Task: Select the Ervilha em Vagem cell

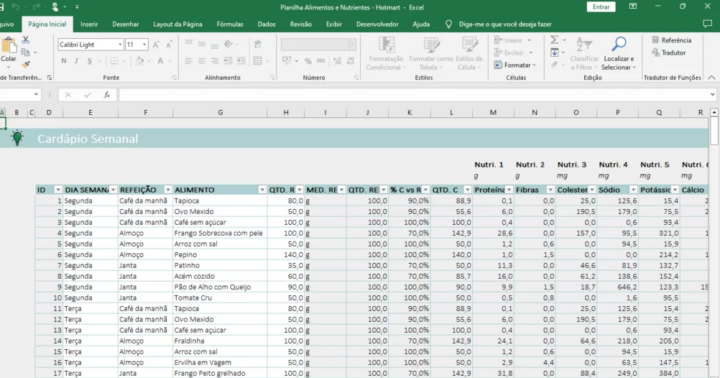Action: coord(220,362)
